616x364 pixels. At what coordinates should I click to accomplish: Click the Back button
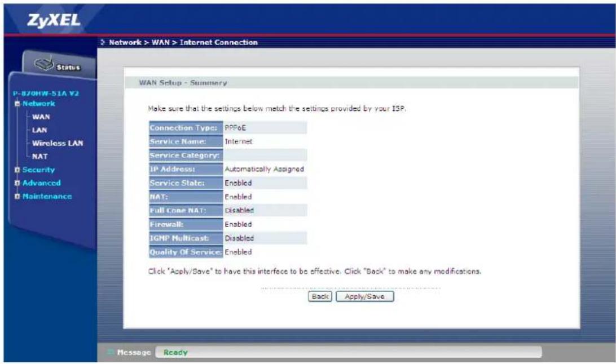pos(320,296)
